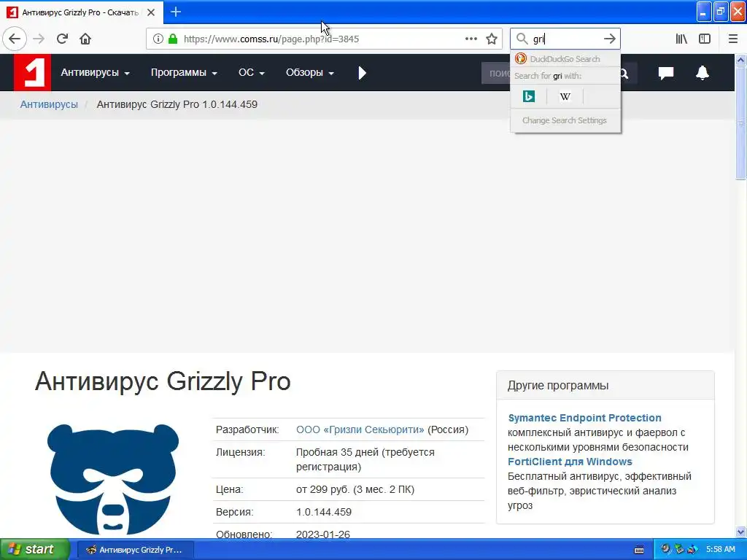Open FortiClient для Windows link
The height and width of the screenshot is (560, 747).
click(x=570, y=462)
